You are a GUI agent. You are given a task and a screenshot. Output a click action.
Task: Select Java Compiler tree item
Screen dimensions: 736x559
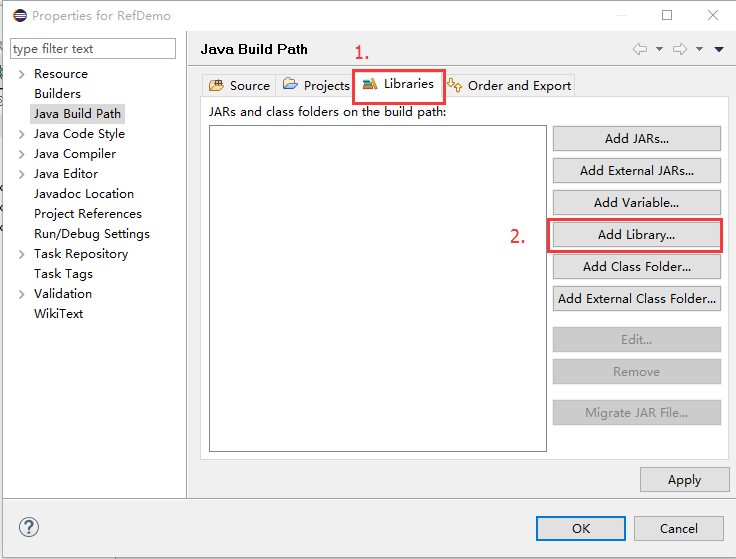(75, 154)
